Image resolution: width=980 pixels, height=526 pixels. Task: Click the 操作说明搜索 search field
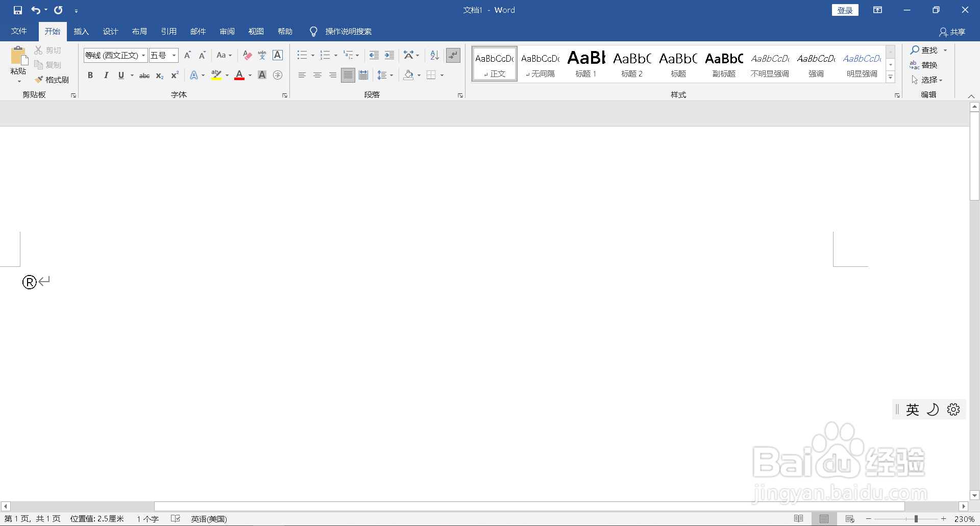coord(349,32)
